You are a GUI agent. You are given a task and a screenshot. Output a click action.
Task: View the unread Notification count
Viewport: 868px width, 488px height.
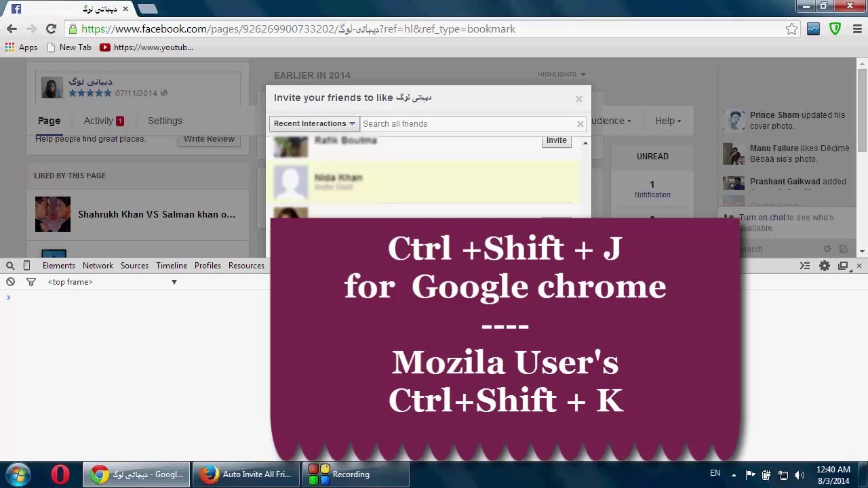coord(652,188)
